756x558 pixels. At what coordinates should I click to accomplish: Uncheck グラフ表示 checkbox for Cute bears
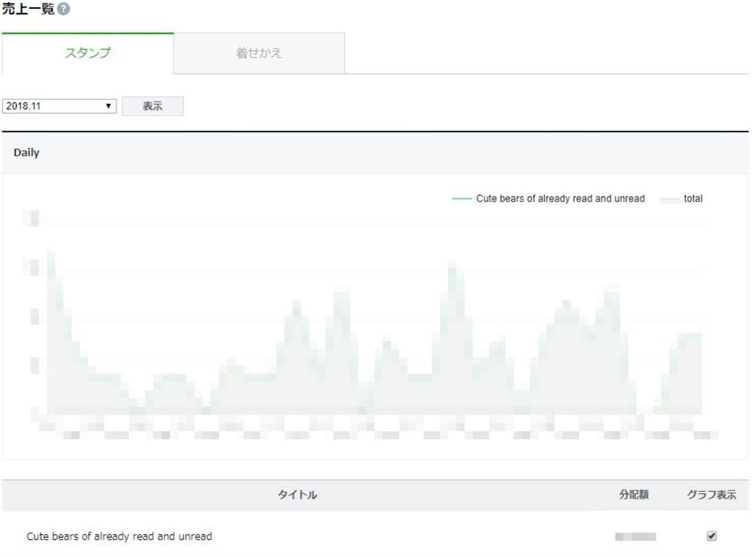711,536
